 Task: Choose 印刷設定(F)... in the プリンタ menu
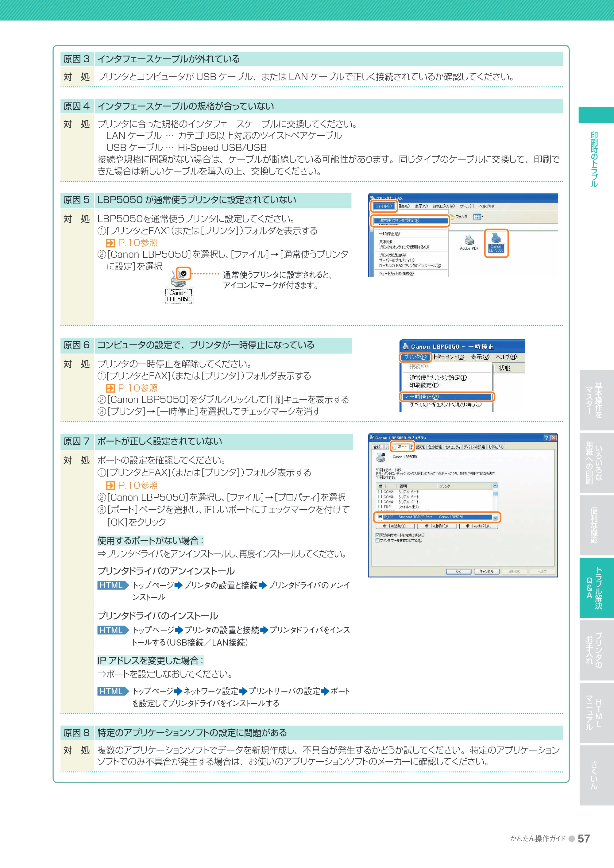tap(425, 385)
